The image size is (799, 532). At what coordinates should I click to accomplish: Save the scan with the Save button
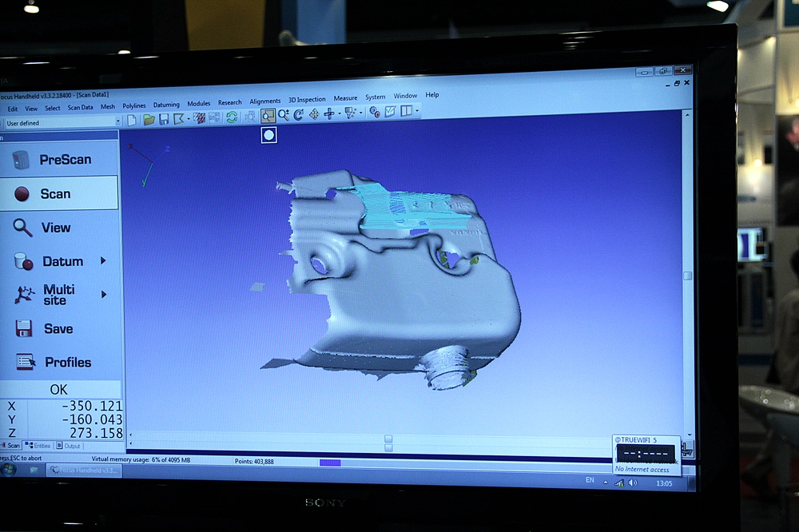[59, 328]
